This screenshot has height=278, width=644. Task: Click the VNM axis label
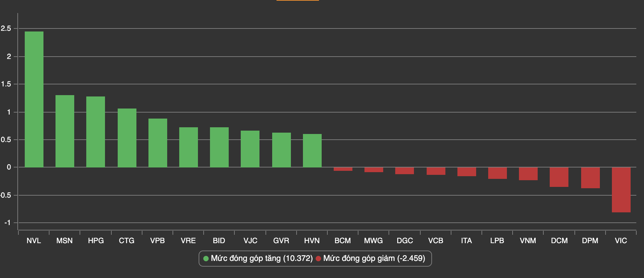click(x=528, y=240)
